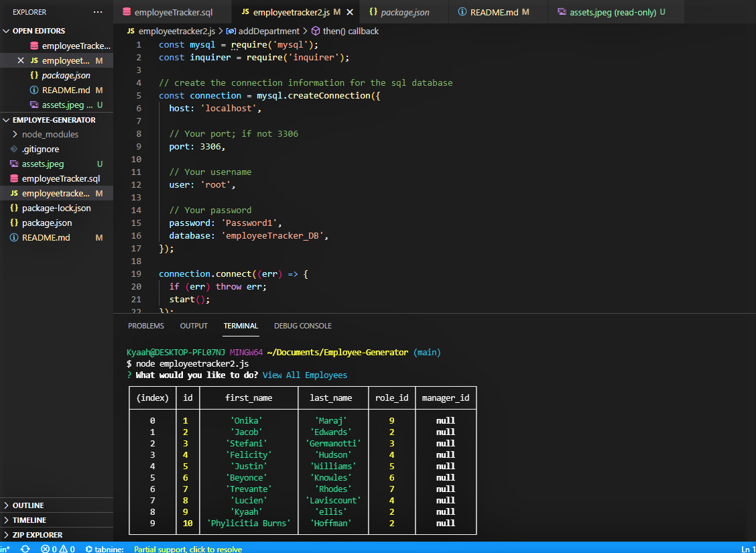Collapse the OPEN EDITORS section
Screen dimensions: 756x553
point(7,31)
